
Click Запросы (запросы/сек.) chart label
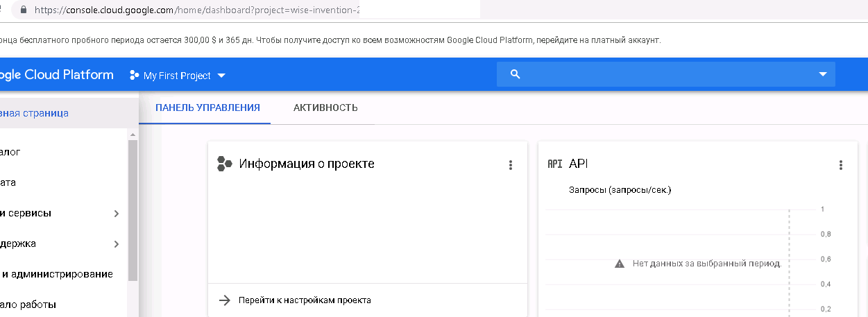(x=620, y=189)
